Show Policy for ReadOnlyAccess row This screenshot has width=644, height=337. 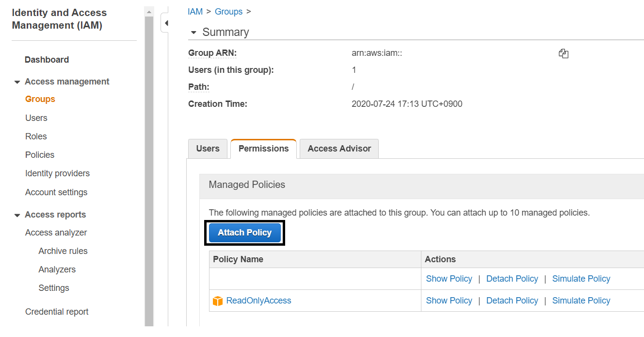point(449,301)
